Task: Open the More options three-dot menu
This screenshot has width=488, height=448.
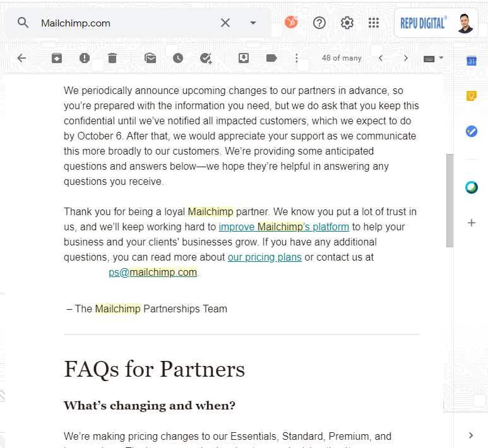Action: (x=297, y=58)
